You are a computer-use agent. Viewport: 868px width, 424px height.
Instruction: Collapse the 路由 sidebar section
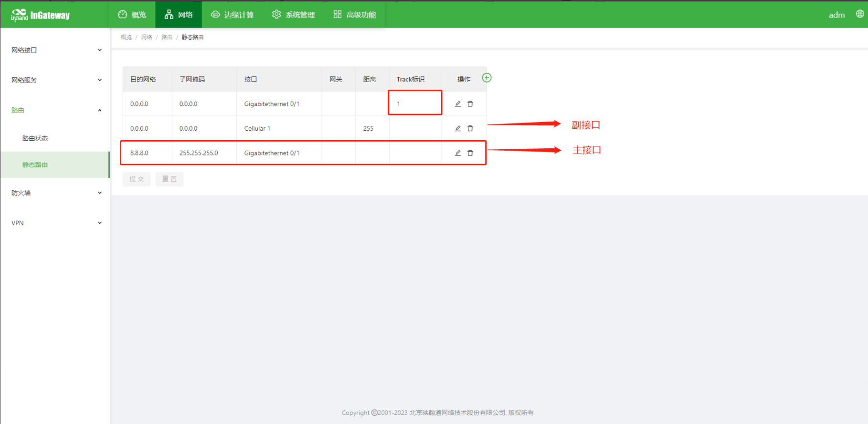pyautogui.click(x=55, y=110)
